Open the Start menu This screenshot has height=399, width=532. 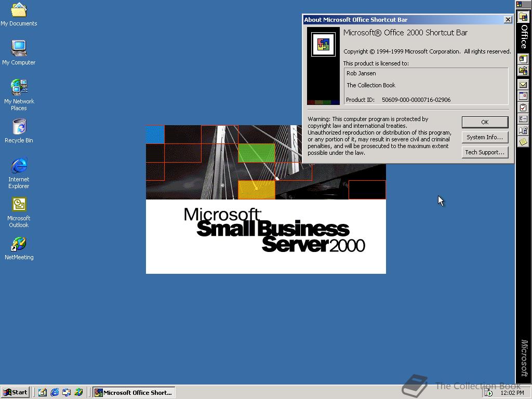15,392
